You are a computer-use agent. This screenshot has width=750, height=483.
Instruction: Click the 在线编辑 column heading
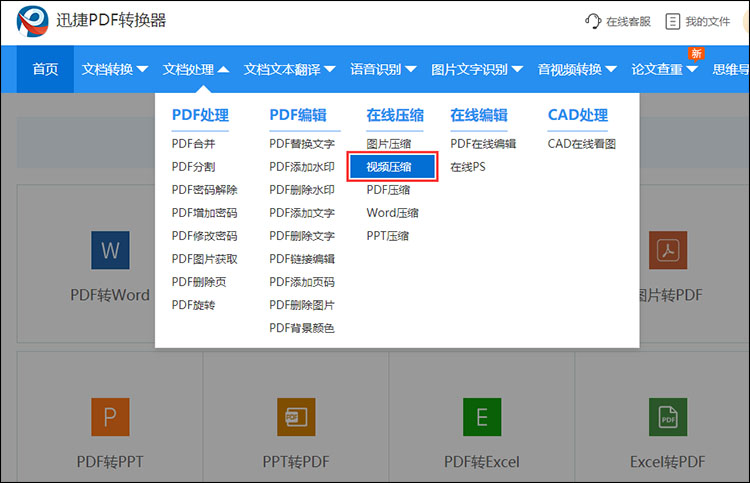[x=479, y=115]
